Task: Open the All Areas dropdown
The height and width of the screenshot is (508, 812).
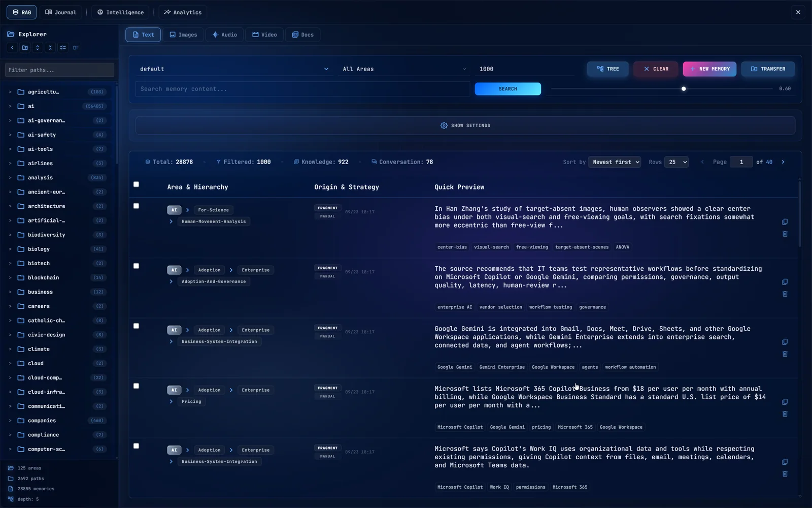Action: (x=404, y=69)
